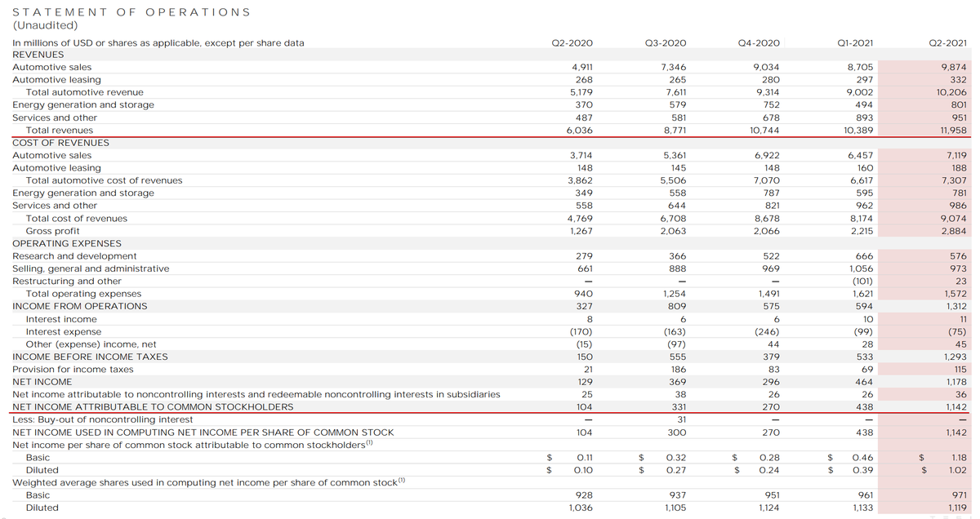Screen dimensions: 980x519
Task: Click NET INCOME USED IN COMPUTING label
Action: click(x=203, y=432)
